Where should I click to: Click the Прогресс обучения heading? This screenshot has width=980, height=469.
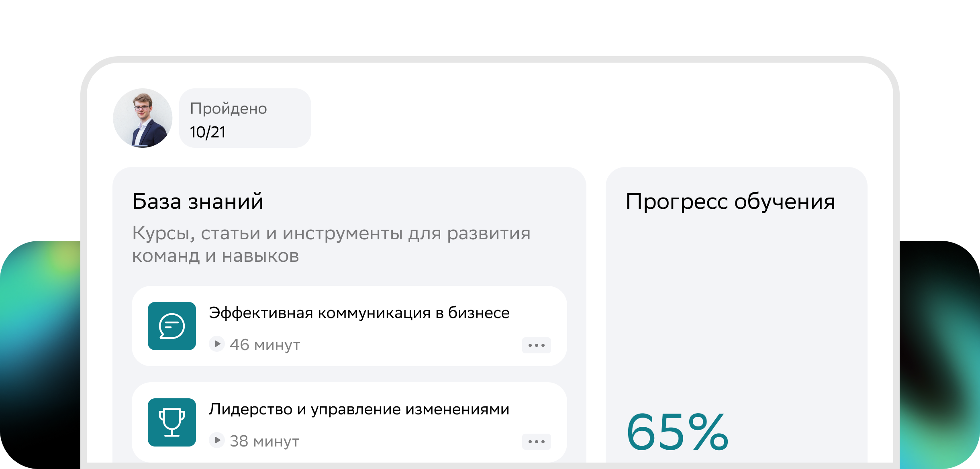coord(730,201)
